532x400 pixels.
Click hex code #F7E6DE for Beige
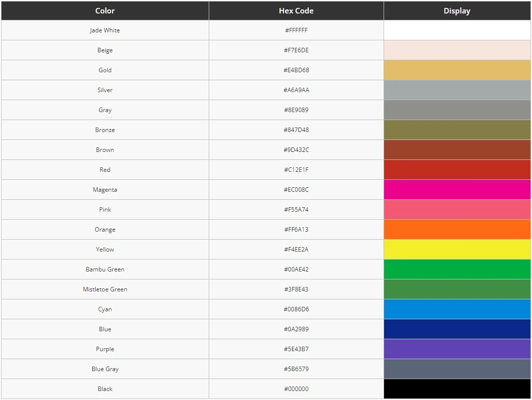296,50
